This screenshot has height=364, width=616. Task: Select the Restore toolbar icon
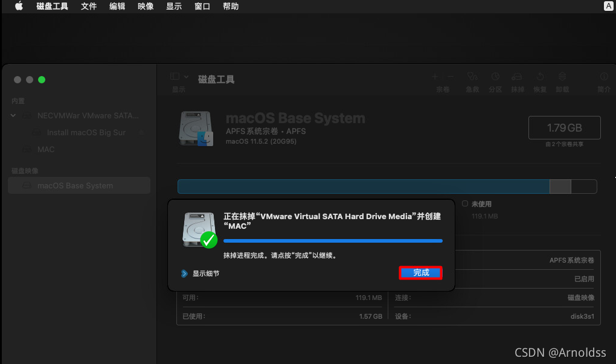(540, 77)
